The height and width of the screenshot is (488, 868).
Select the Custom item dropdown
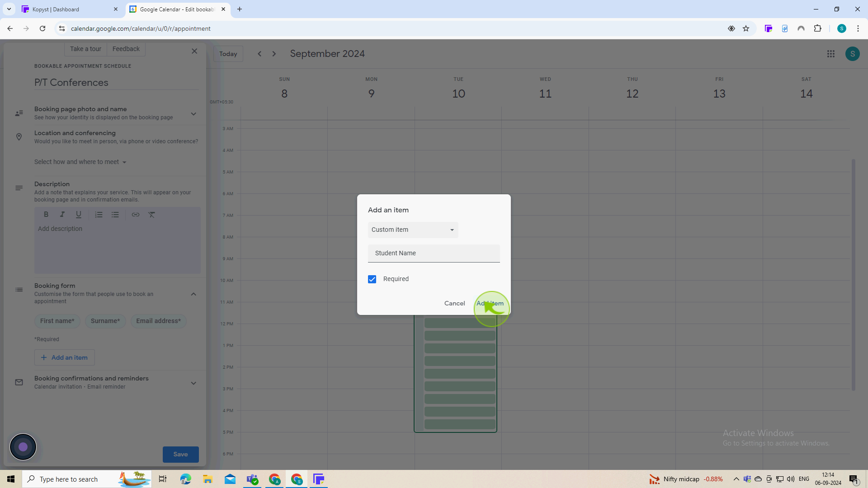(x=412, y=230)
